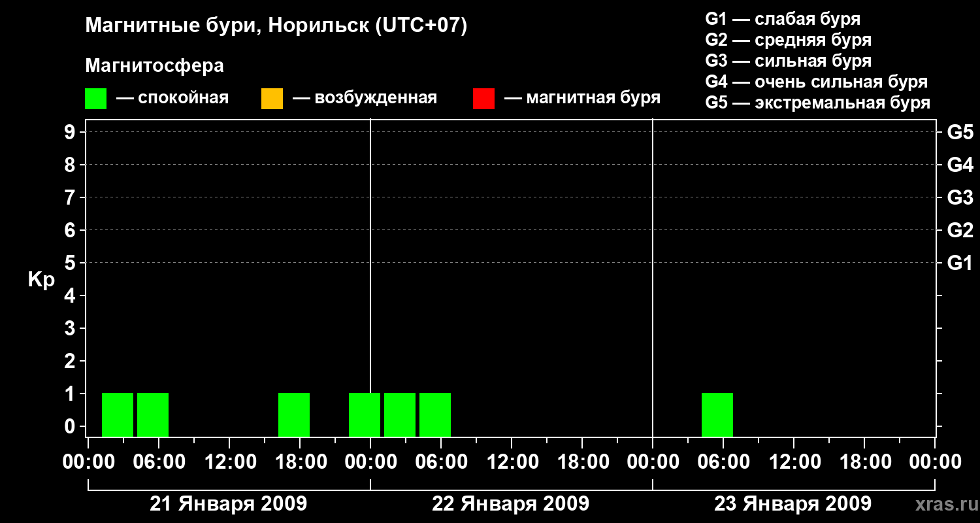Click the Kp value 5 axis label
980x523 pixels.
pyautogui.click(x=71, y=263)
